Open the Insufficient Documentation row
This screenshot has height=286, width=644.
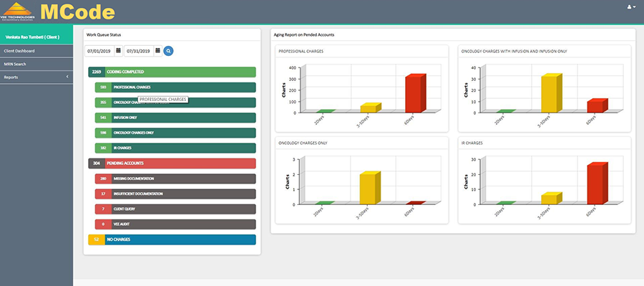(175, 194)
